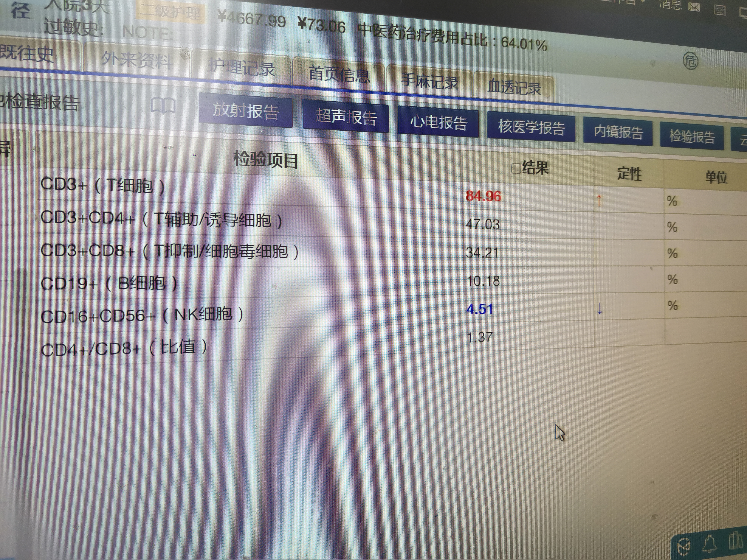This screenshot has width=747, height=560.
Task: Click the bar chart icon in bottom widget
Action: point(735,541)
